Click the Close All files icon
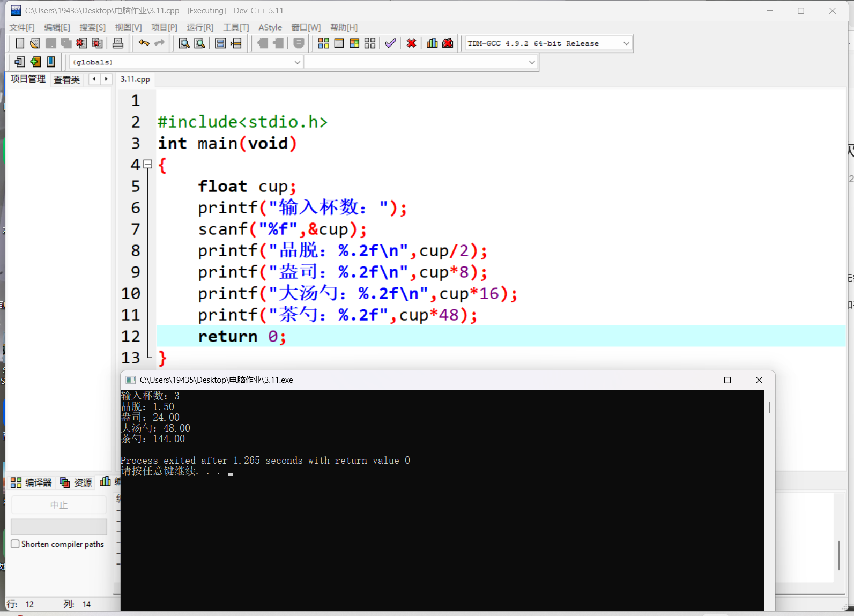Image resolution: width=854 pixels, height=616 pixels. coord(97,43)
